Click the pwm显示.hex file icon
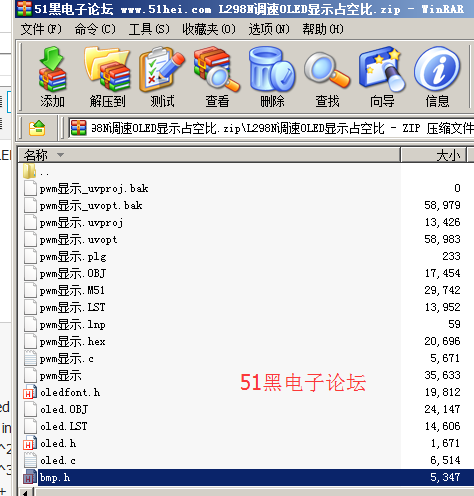 click(x=30, y=341)
